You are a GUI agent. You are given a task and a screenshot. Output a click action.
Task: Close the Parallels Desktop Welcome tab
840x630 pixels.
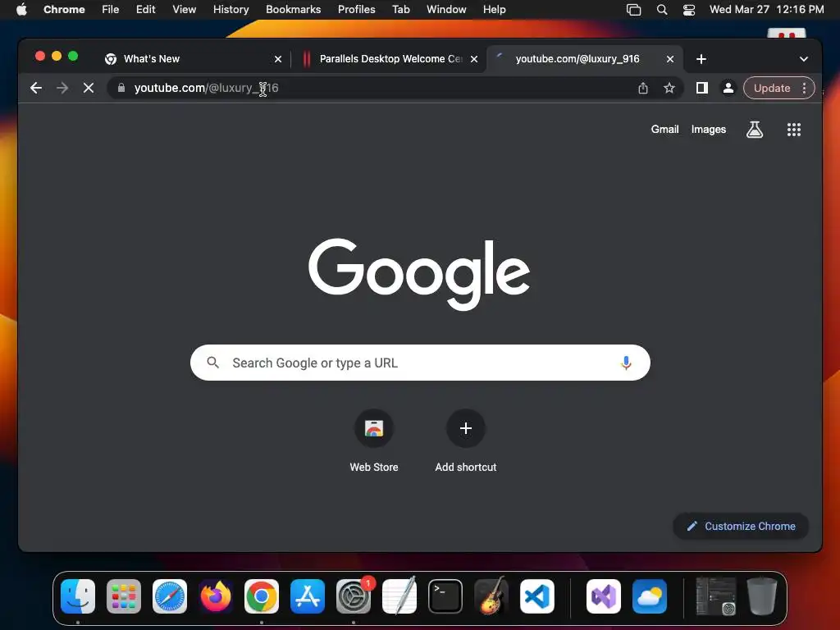474,59
